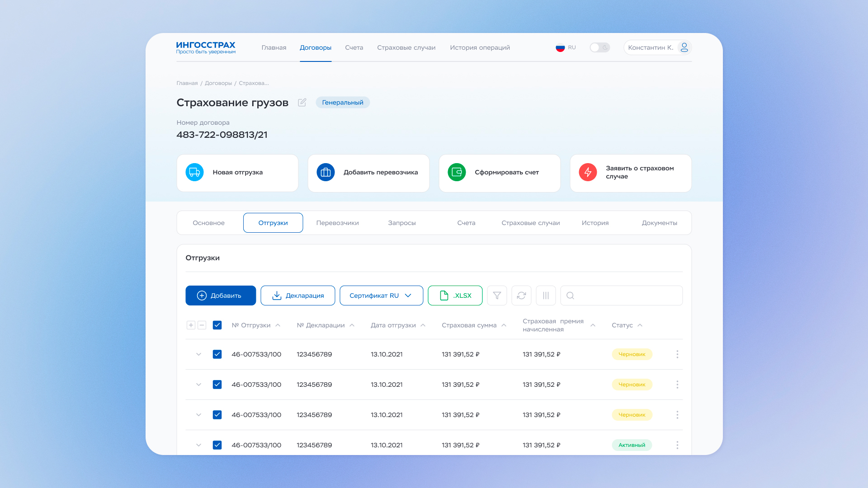This screenshot has height=488, width=868.
Task: Click the briefcase icon Добавить перевозчика
Action: [325, 172]
